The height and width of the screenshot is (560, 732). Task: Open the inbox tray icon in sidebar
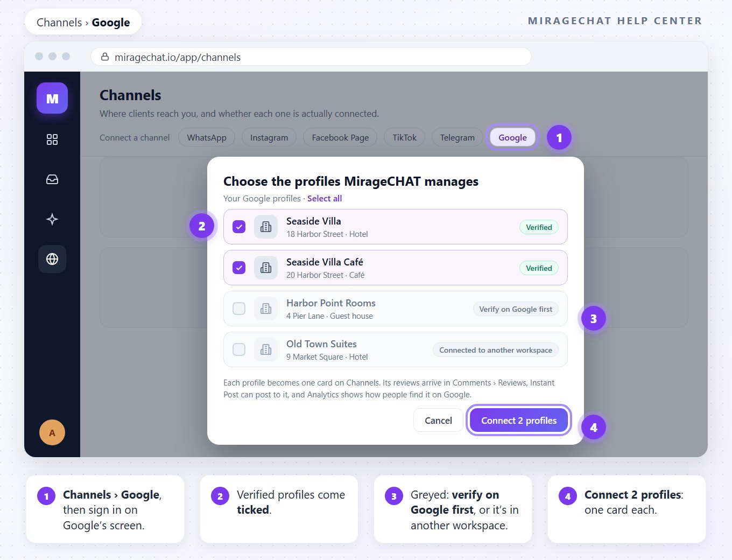point(52,179)
